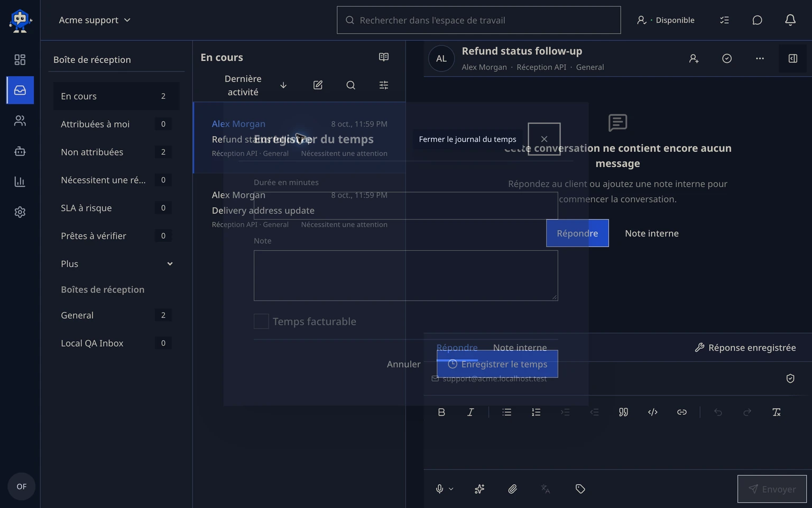This screenshot has width=812, height=508.
Task: Open the dashboard grid icon in left rail
Action: [x=20, y=60]
